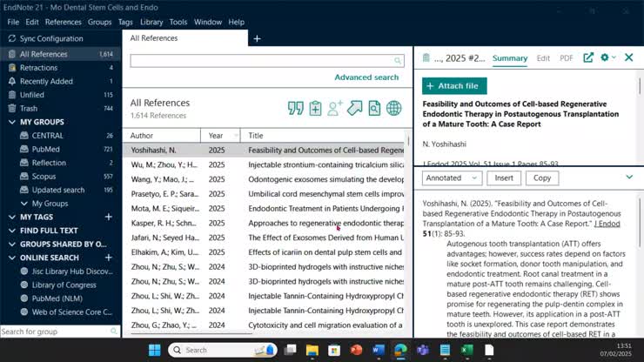Select All References in sidebar
Screen dimensions: 644x362
point(61,54)
